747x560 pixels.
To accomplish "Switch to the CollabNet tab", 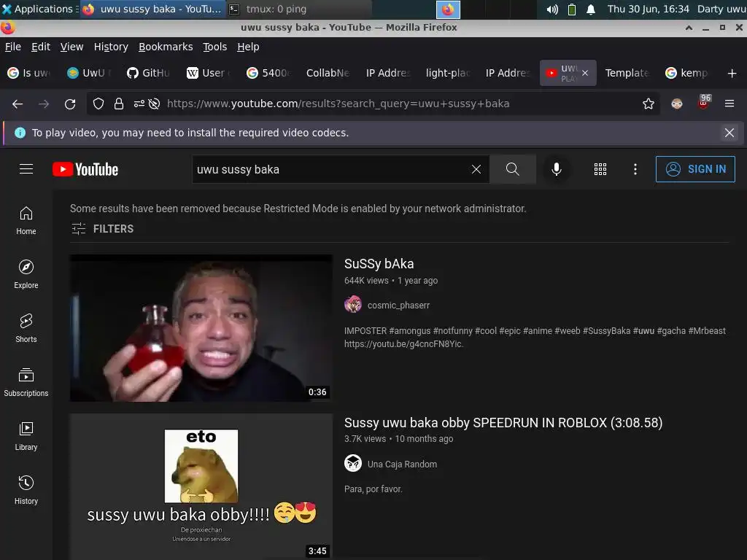I will point(328,73).
